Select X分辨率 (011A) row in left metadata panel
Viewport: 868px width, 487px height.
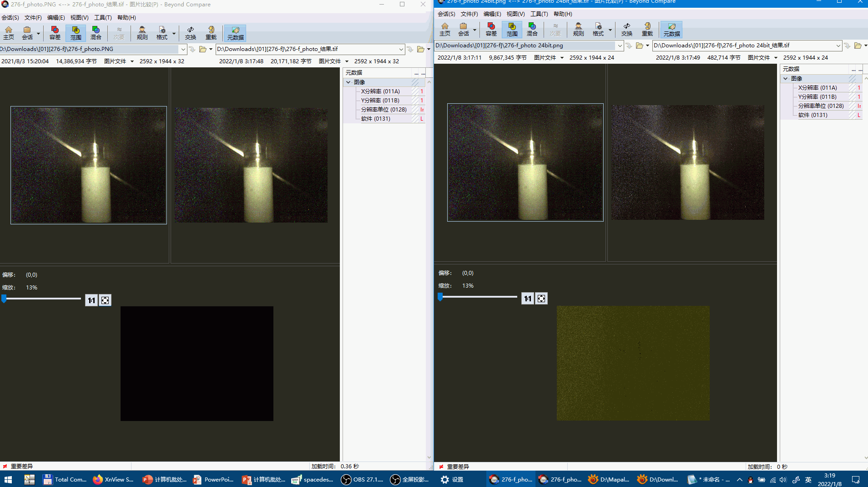(380, 91)
